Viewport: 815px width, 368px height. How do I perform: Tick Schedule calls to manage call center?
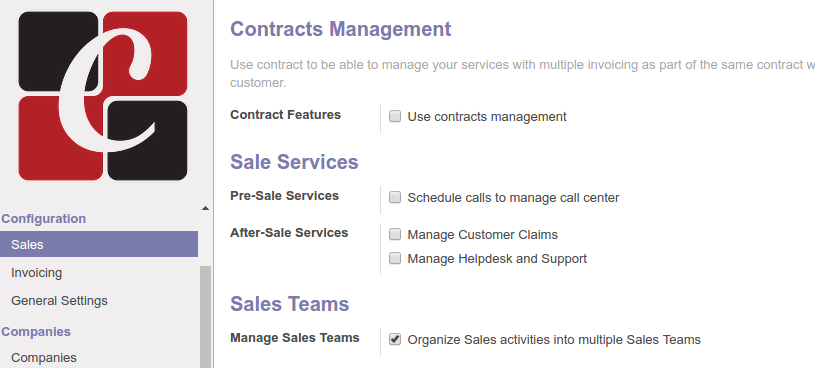tap(395, 198)
